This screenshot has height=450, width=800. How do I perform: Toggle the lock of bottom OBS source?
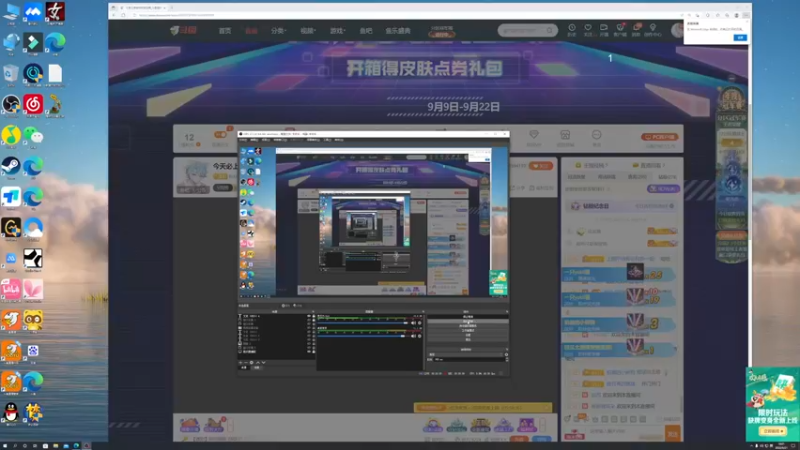click(313, 352)
